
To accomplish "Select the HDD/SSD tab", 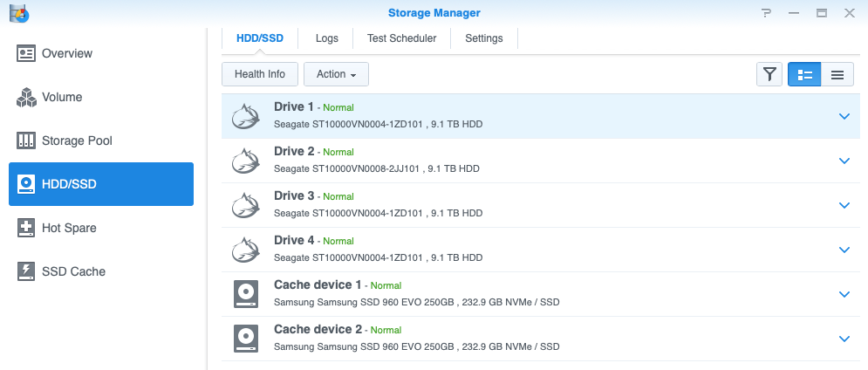I will pyautogui.click(x=260, y=38).
